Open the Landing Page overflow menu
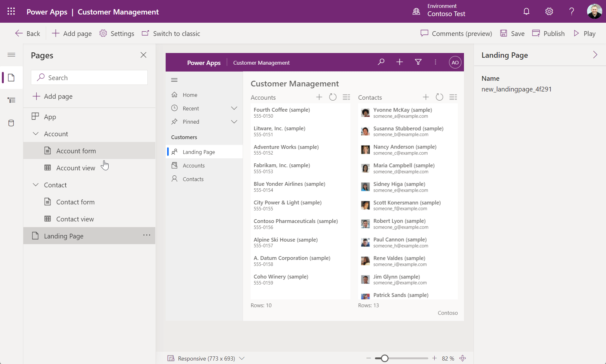The width and height of the screenshot is (606, 364). (146, 235)
